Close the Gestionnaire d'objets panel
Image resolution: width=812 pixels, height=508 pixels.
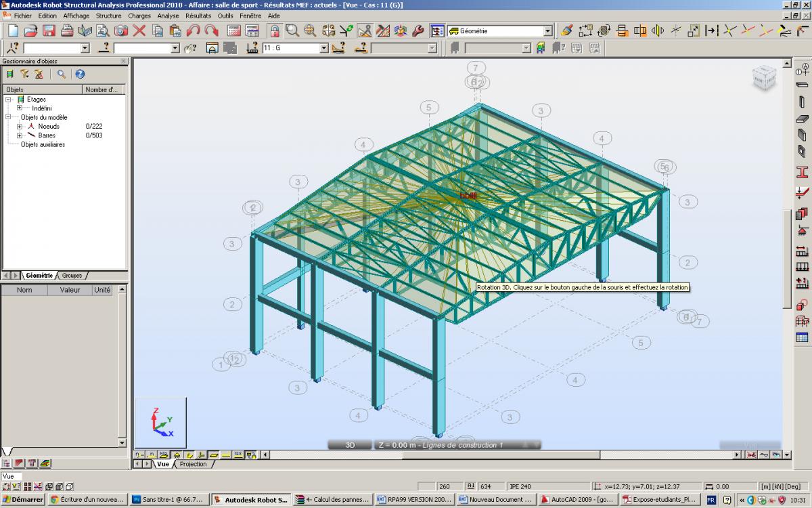tap(124, 61)
